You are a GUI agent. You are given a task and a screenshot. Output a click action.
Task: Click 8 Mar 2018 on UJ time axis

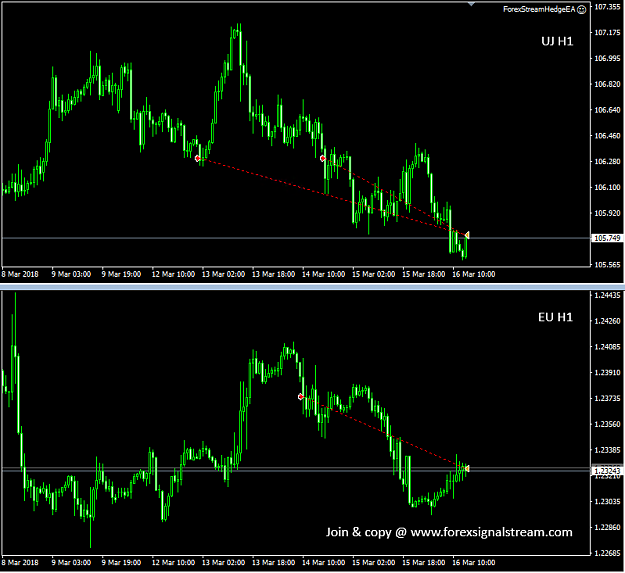20,274
